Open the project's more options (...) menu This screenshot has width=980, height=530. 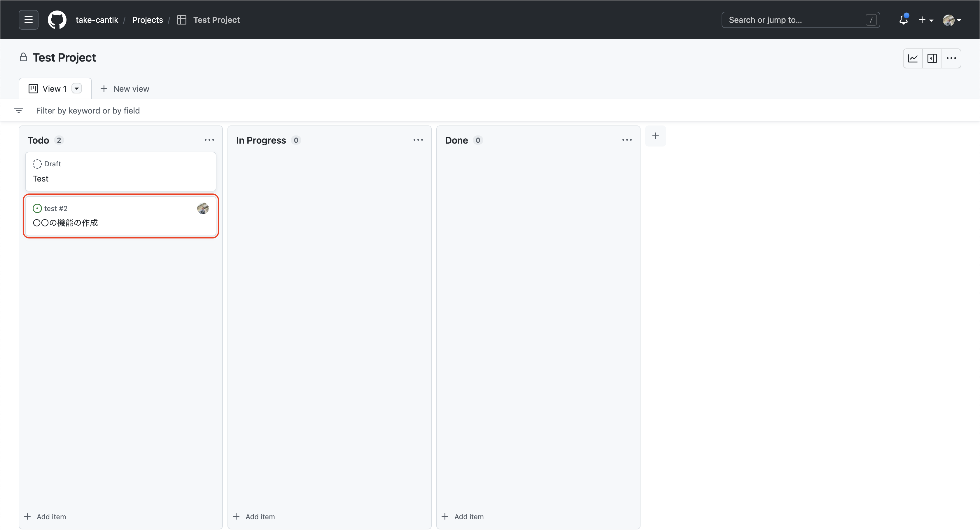point(951,58)
